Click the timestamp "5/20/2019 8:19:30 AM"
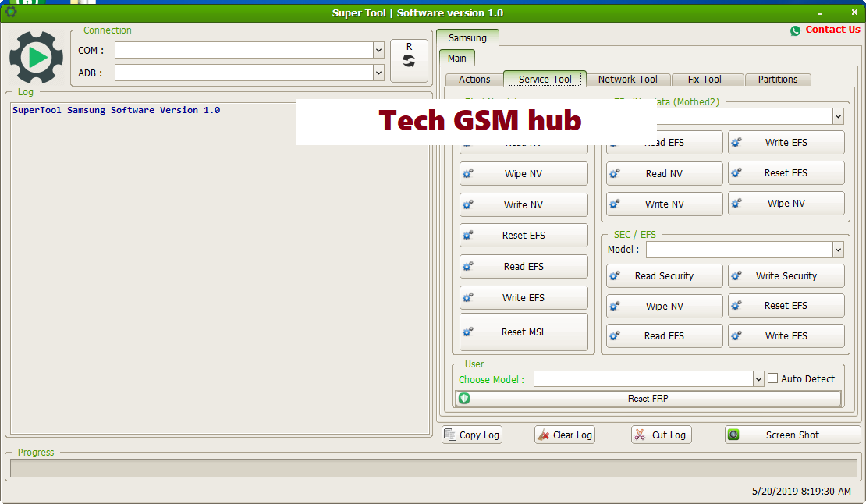Image resolution: width=866 pixels, height=504 pixels. click(x=801, y=491)
